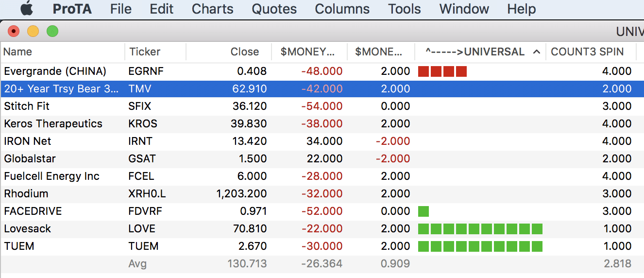Open the Tools menu
The height and width of the screenshot is (278, 644).
404,9
